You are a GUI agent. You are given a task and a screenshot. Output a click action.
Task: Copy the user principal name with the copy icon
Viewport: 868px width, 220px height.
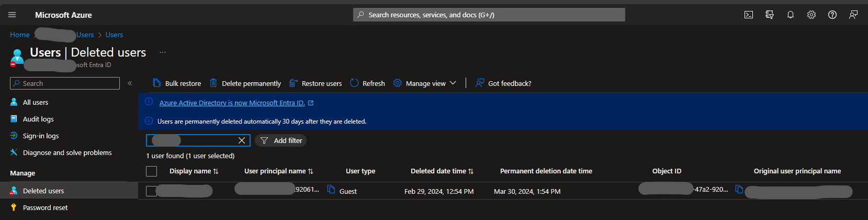tap(331, 189)
